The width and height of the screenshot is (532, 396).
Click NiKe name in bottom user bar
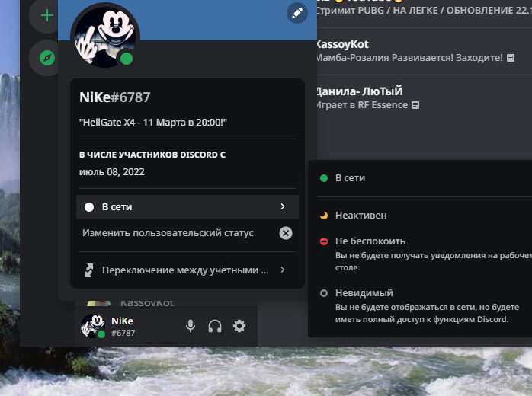tap(122, 321)
